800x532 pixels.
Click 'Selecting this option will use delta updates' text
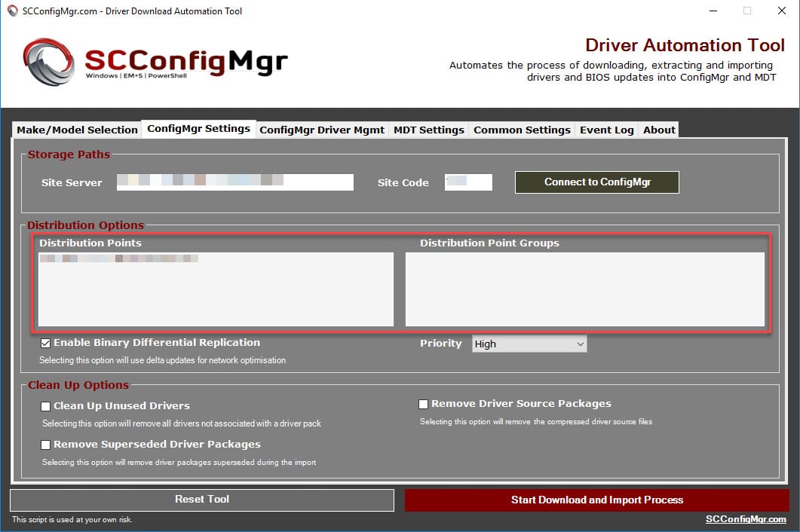[x=162, y=360]
